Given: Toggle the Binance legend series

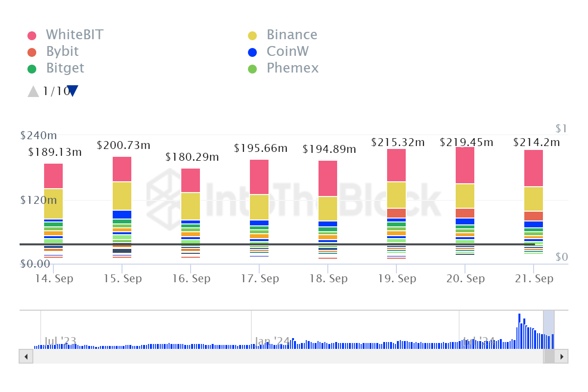Looking at the screenshot, I should [283, 35].
